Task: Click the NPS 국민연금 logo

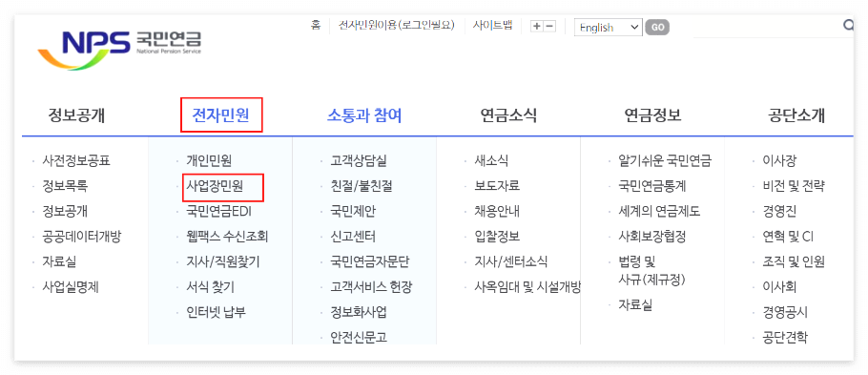Action: pyautogui.click(x=119, y=50)
